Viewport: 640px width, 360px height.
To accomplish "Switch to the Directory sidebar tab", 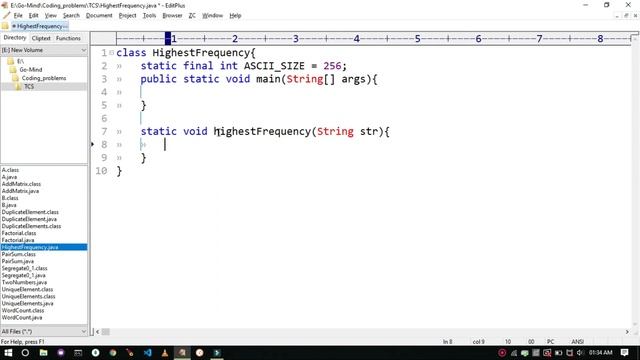I will tap(15, 38).
